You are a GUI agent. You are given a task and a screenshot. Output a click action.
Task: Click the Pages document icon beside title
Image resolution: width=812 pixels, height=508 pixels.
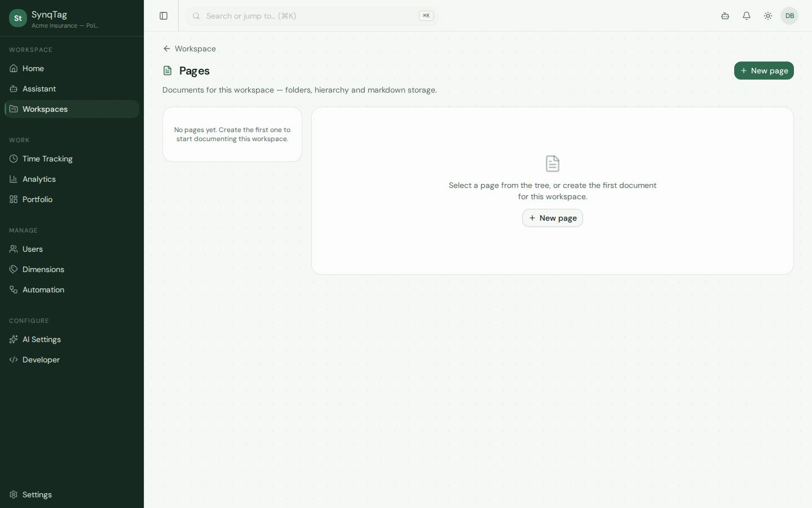pyautogui.click(x=167, y=71)
